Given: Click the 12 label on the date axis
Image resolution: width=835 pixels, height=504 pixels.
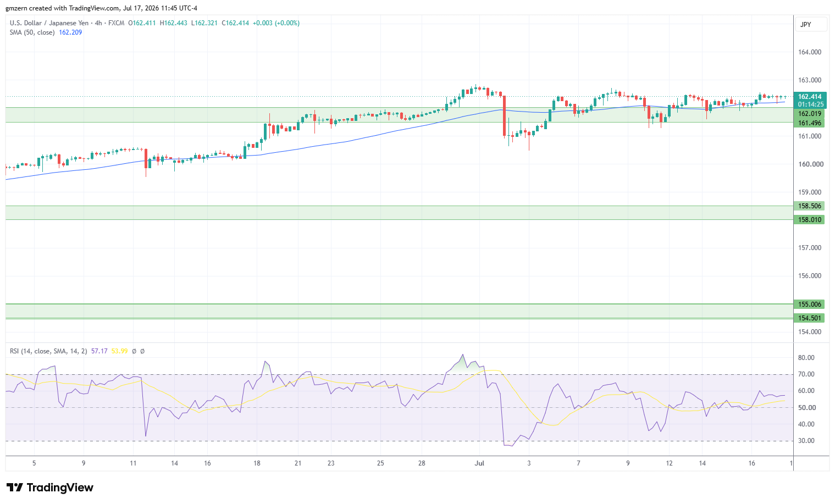Looking at the screenshot, I should [x=669, y=463].
